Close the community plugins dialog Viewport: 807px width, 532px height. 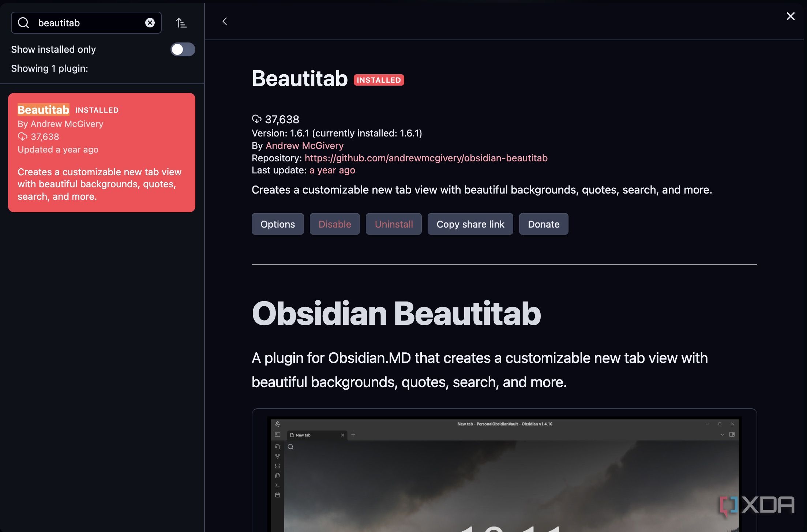pyautogui.click(x=791, y=16)
